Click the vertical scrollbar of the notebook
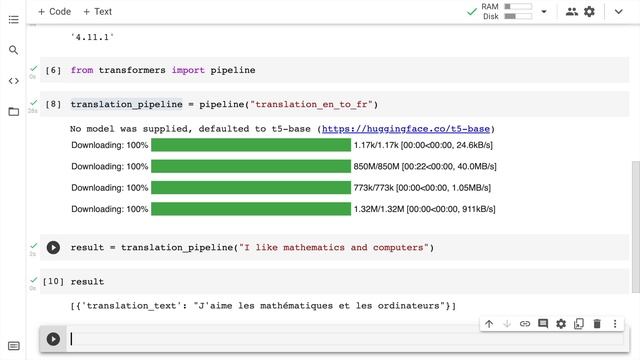 tap(636, 227)
